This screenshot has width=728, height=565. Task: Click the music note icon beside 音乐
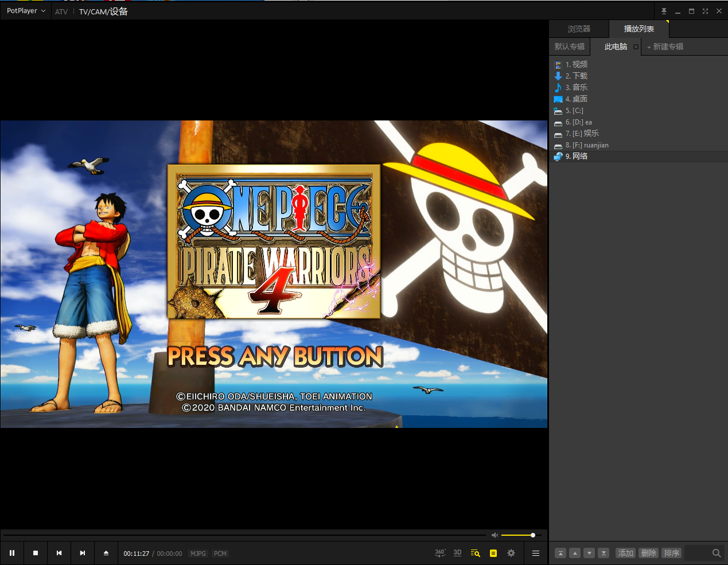(x=558, y=87)
